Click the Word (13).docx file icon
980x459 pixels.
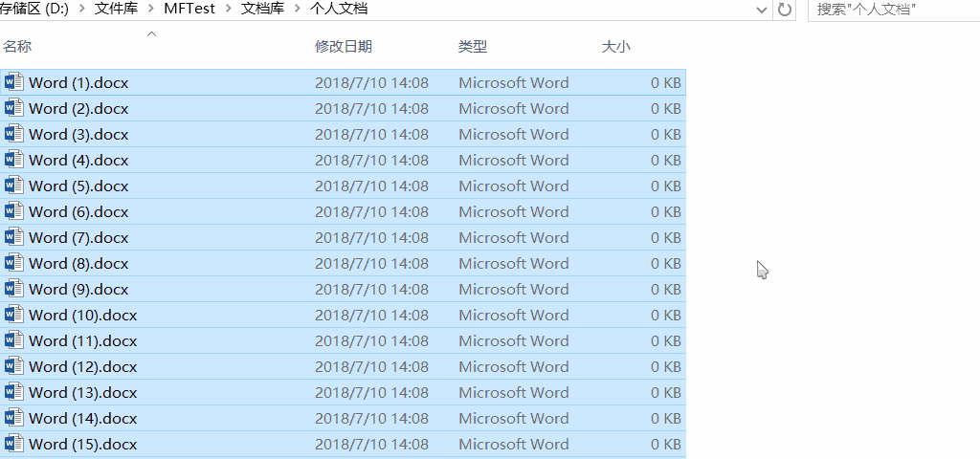(13, 392)
